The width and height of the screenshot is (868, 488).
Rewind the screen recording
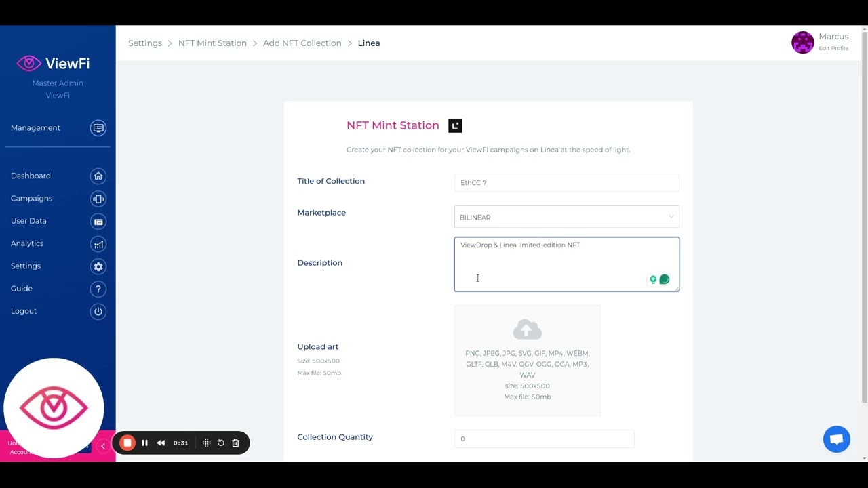pos(161,443)
